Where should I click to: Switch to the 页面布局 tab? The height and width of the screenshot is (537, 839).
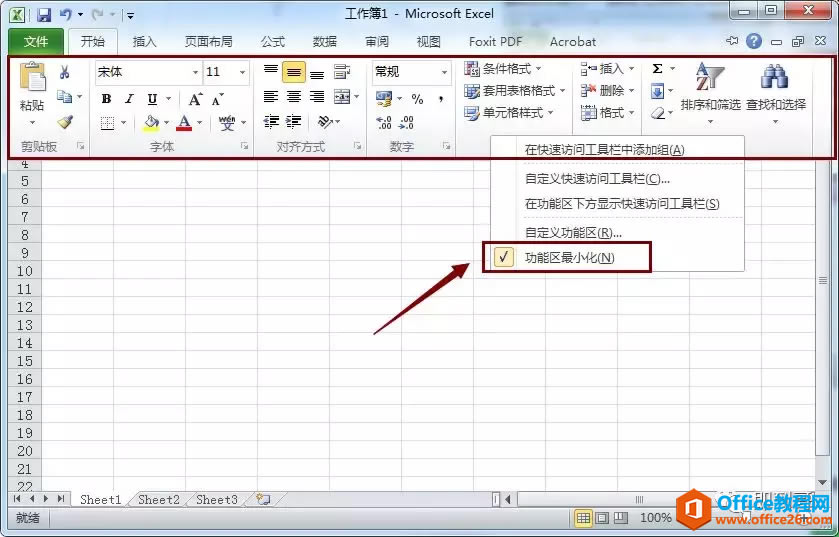tap(209, 42)
